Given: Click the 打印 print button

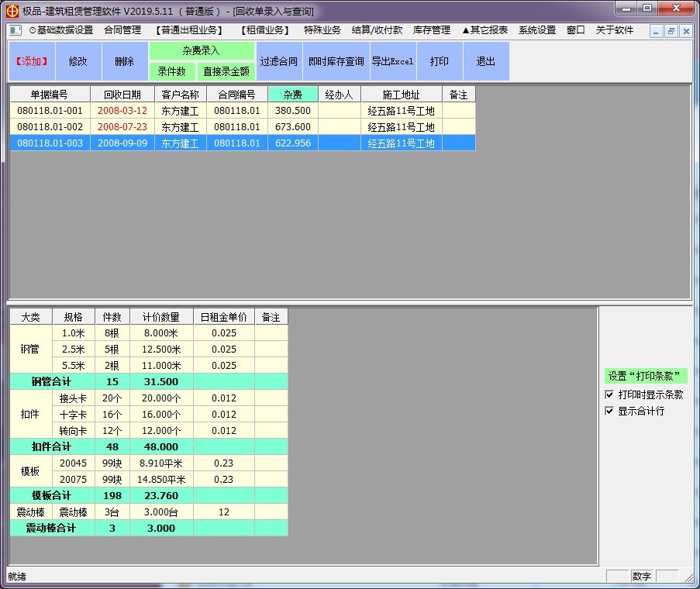Looking at the screenshot, I should click(x=440, y=61).
